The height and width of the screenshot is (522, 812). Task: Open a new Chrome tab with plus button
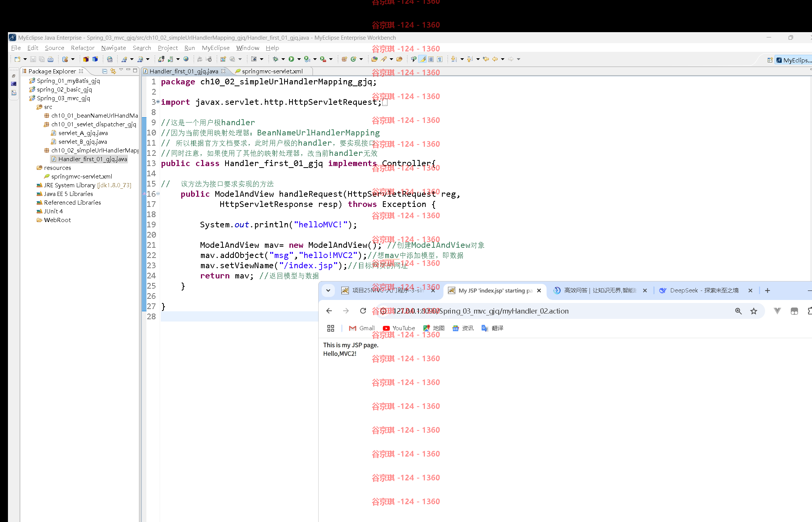coord(767,291)
